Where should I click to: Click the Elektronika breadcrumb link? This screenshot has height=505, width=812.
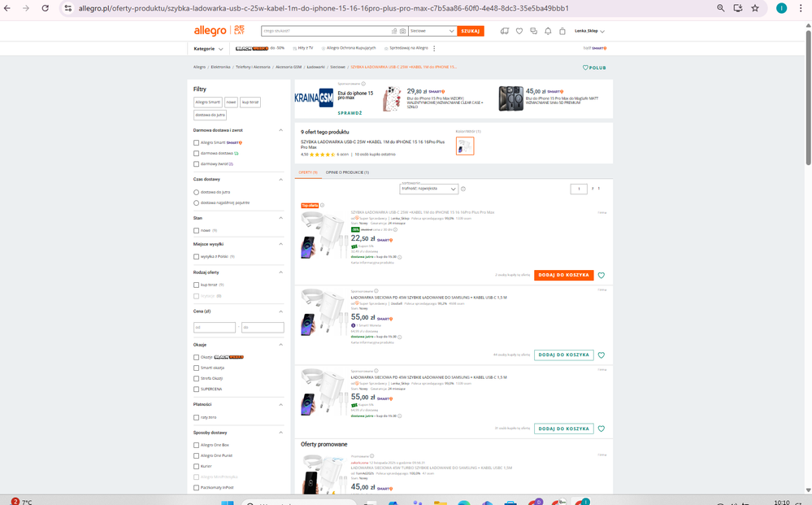220,67
